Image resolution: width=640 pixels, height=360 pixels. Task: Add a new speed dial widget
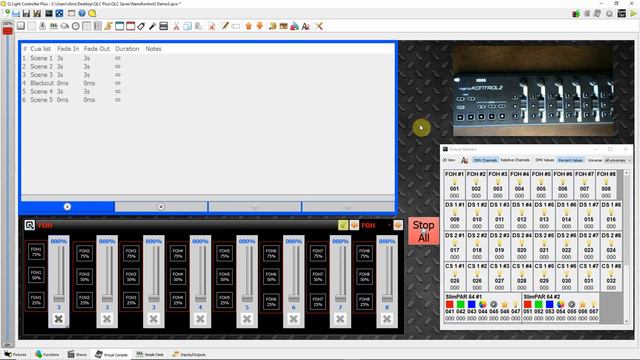point(76,26)
